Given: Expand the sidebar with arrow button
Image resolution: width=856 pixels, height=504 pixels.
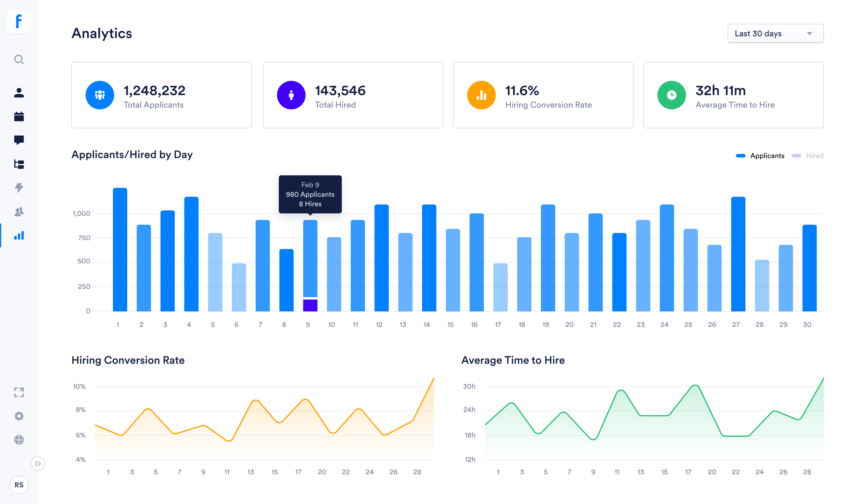Looking at the screenshot, I should [x=38, y=464].
